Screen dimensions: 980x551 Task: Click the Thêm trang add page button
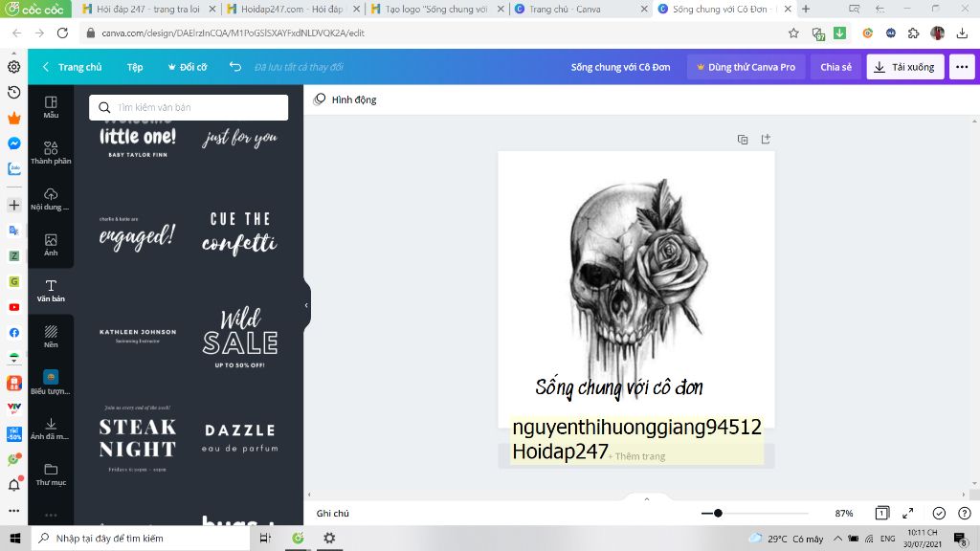[x=636, y=456]
